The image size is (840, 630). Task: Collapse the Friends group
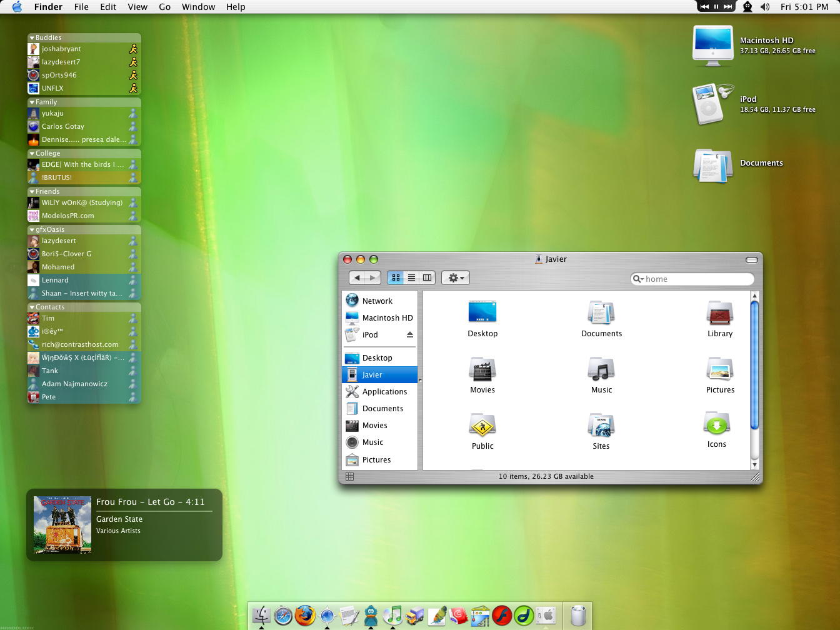32,192
